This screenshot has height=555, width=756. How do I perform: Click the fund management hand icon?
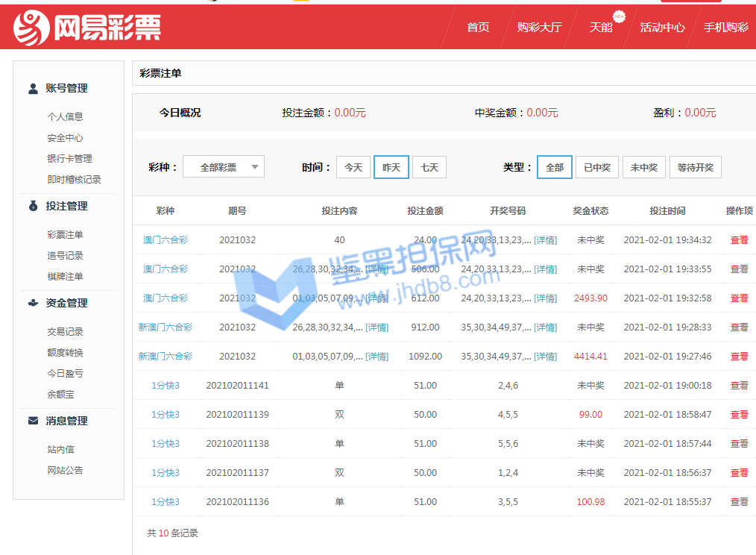pyautogui.click(x=33, y=303)
